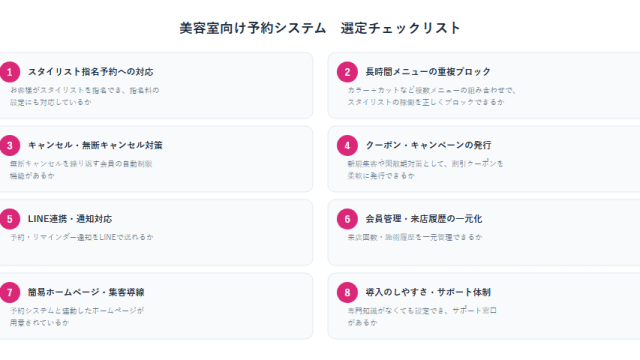Open the 導入のしやすさ・サポート体制 heading
This screenshot has height=360, width=640.
click(x=428, y=292)
